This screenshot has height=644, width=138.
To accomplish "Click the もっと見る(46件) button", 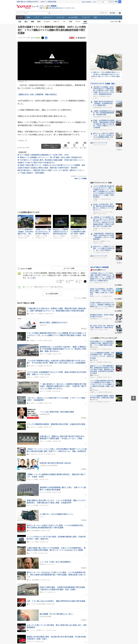I will point(52,294).
